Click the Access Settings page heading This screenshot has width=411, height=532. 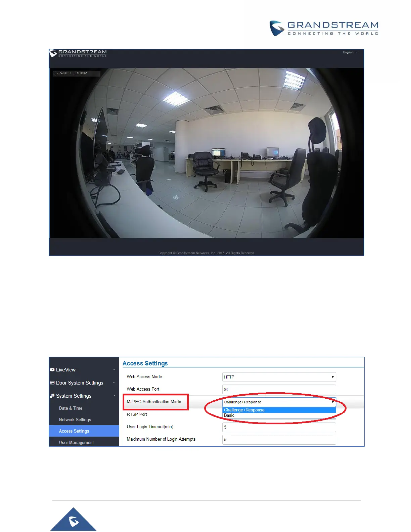click(145, 363)
